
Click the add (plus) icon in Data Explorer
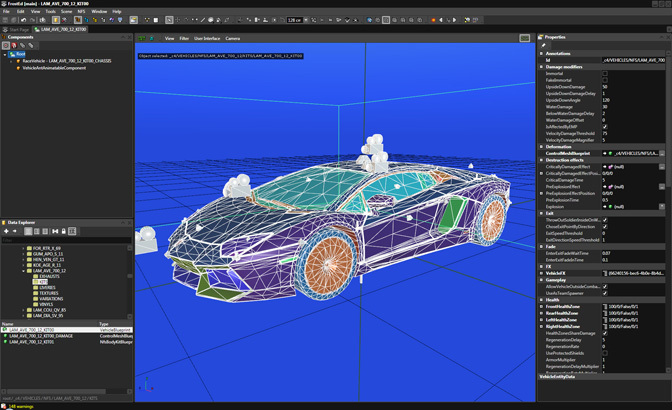[x=6, y=231]
